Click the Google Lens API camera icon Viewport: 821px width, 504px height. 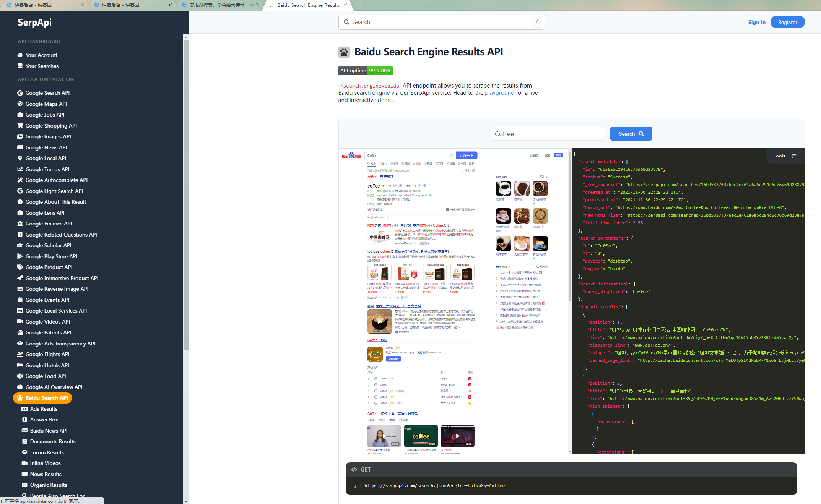pyautogui.click(x=20, y=213)
